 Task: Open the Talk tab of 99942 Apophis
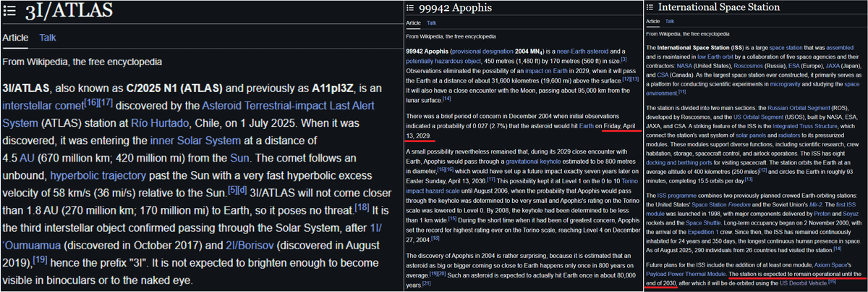pos(432,22)
